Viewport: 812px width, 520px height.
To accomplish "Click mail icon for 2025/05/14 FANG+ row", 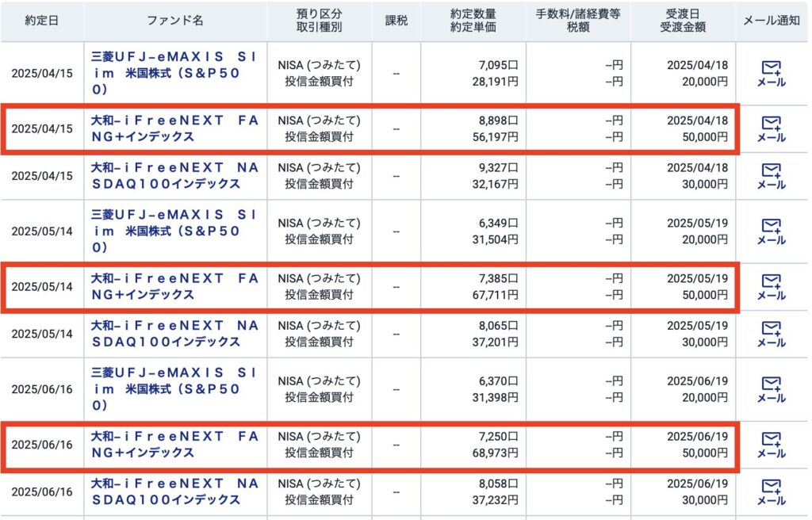I will coord(771,287).
